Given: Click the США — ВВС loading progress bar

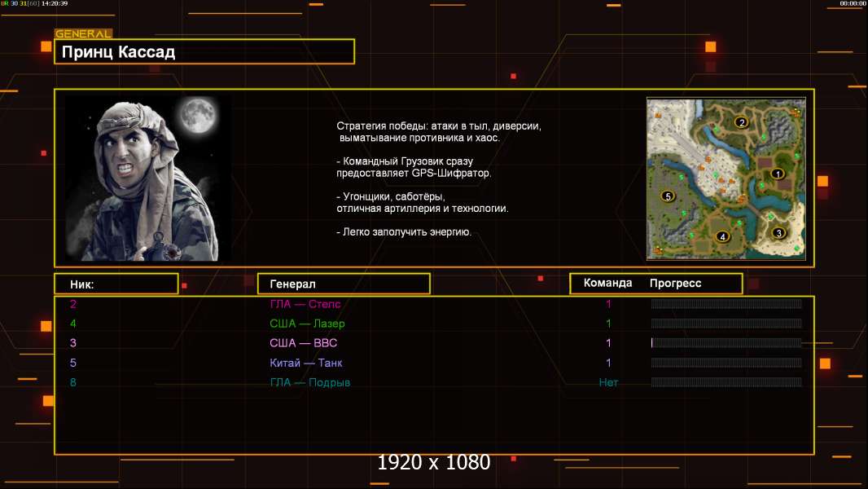Looking at the screenshot, I should pos(726,343).
